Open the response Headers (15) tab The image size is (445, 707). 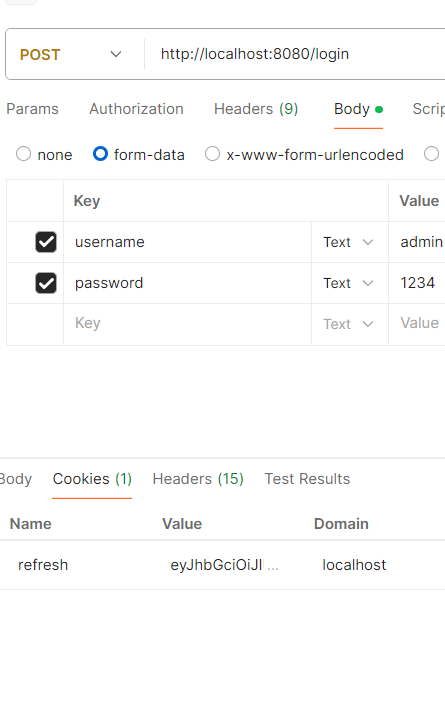(x=198, y=479)
